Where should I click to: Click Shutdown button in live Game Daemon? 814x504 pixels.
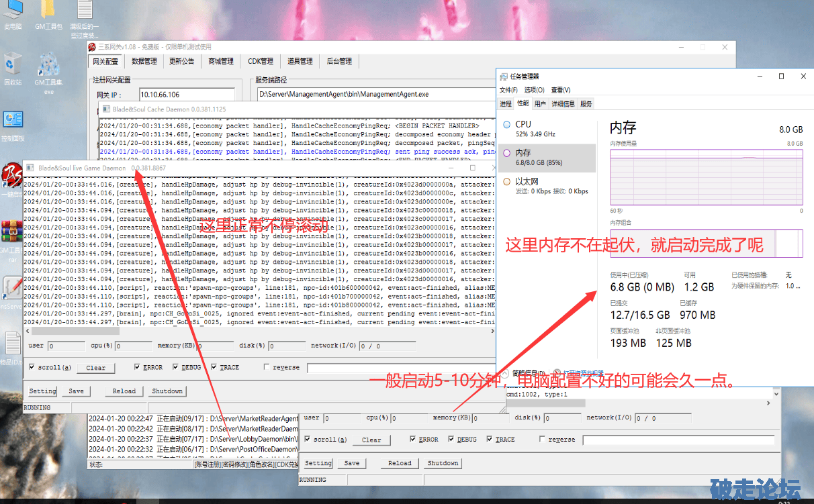point(167,391)
